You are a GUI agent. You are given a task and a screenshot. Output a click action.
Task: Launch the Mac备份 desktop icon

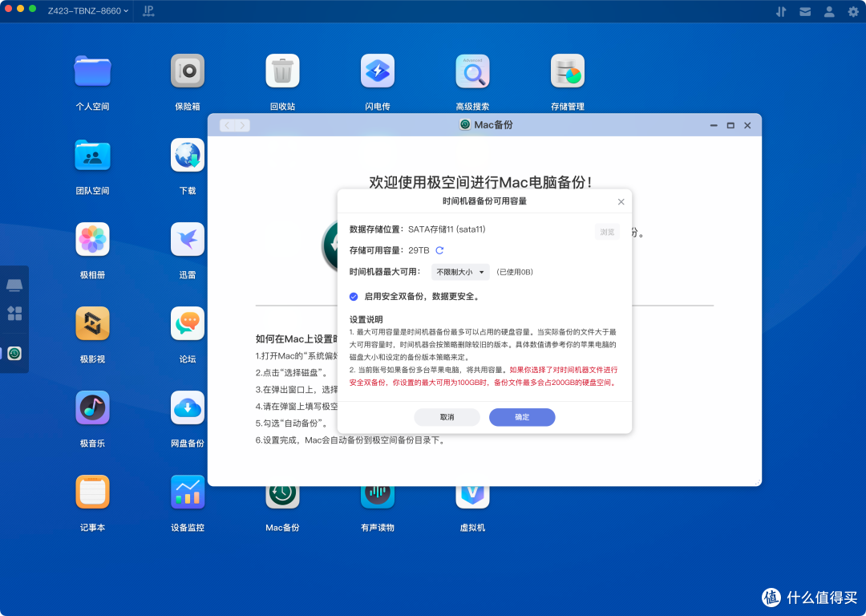(x=282, y=497)
